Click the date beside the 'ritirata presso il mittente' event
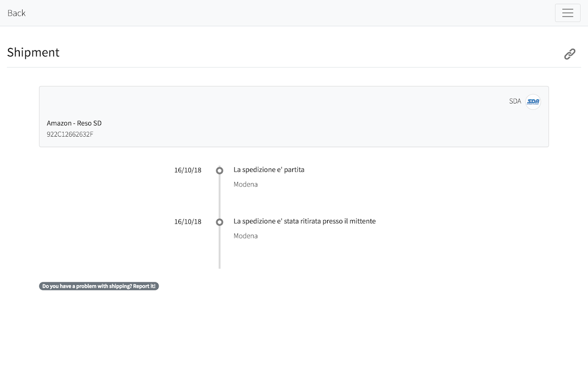Viewport: 588px width, 368px height. tap(187, 222)
